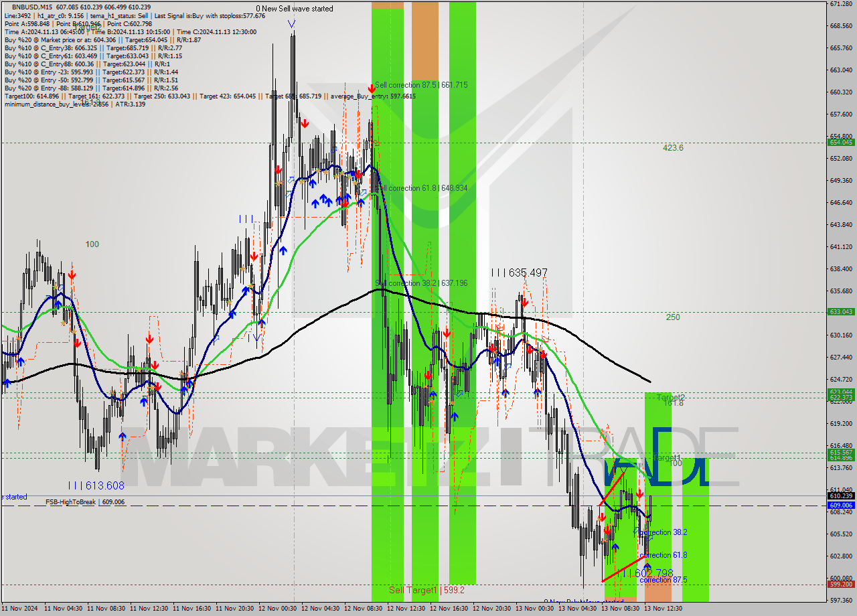The height and width of the screenshot is (616, 857).
Task: Click the 'FSB-HighToBreak | 609.006' label
Action: [x=85, y=502]
